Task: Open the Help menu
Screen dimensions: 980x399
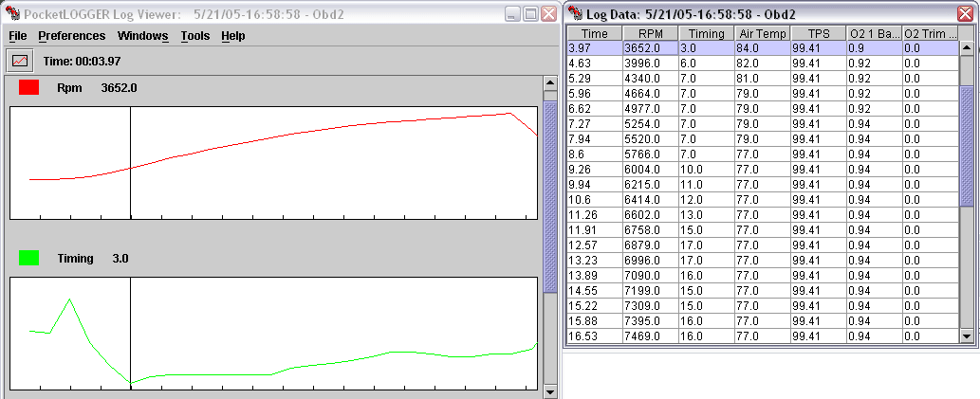Action: pos(232,36)
